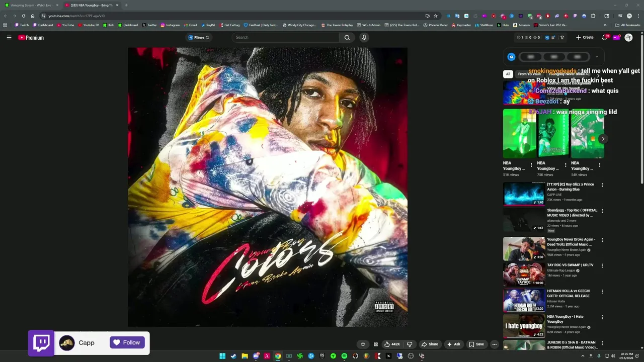Open options for Dead Trollz video

coord(602,240)
